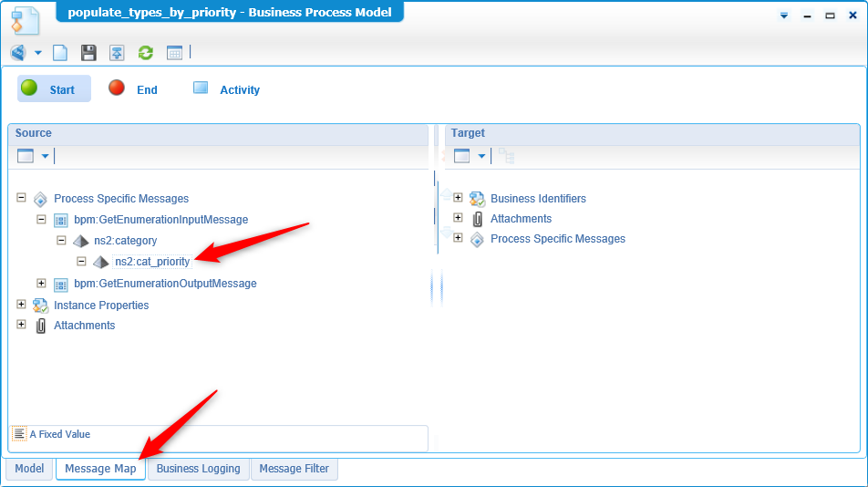Open the Source panel view dropdown arrow

[x=45, y=156]
